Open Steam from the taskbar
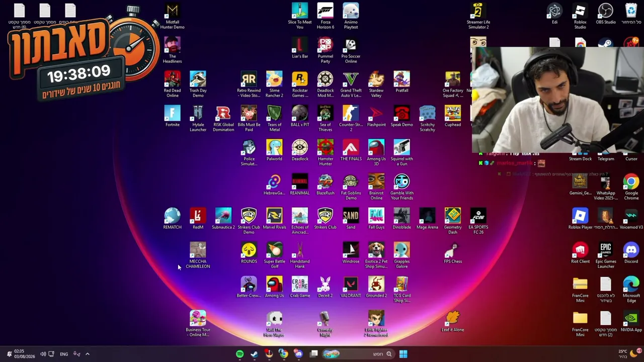 (x=254, y=354)
